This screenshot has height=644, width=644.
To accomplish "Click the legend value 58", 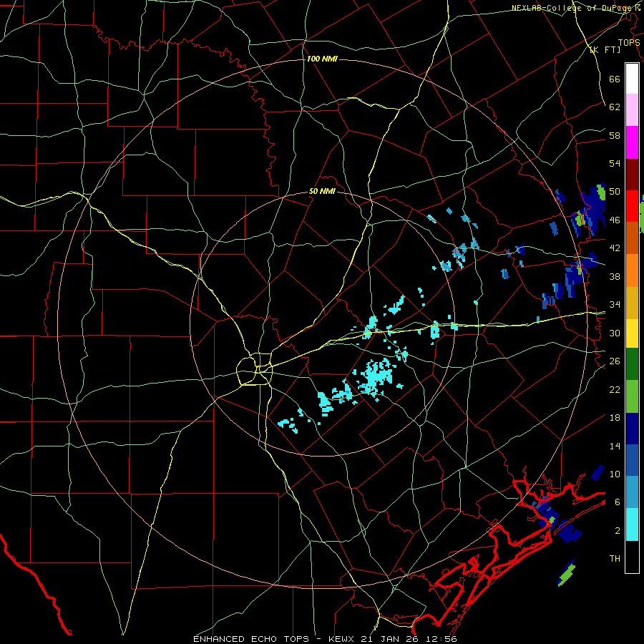I will point(615,135).
